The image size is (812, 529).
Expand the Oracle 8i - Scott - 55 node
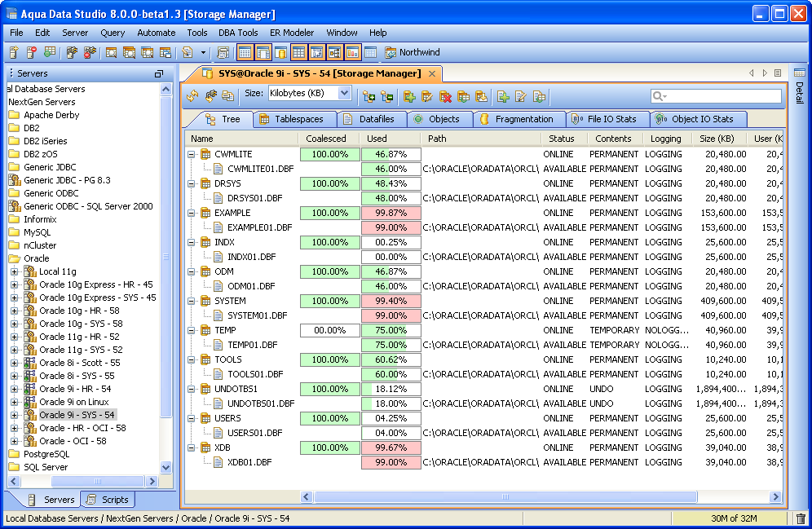tap(14, 363)
